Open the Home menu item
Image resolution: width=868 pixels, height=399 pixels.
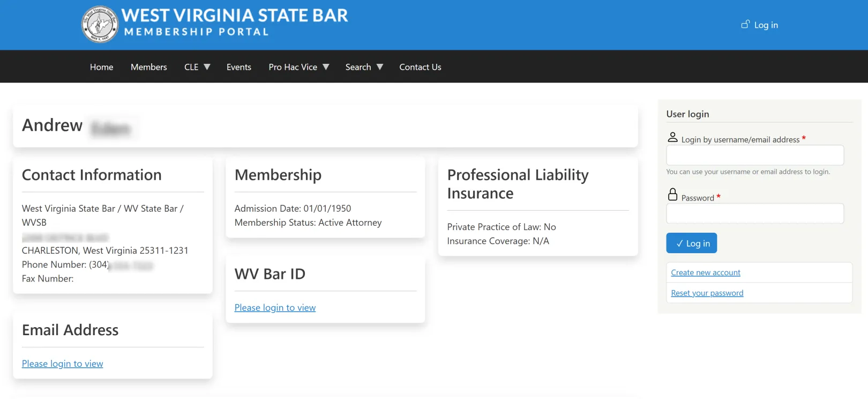tap(102, 67)
